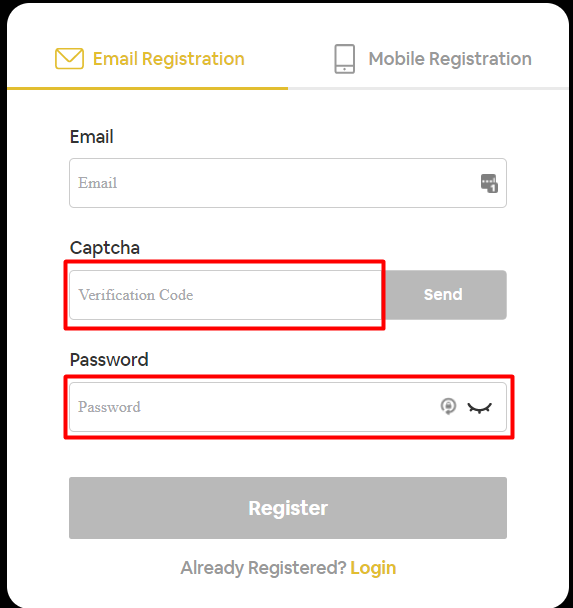
Task: Click the password generator lock icon
Action: tap(448, 407)
